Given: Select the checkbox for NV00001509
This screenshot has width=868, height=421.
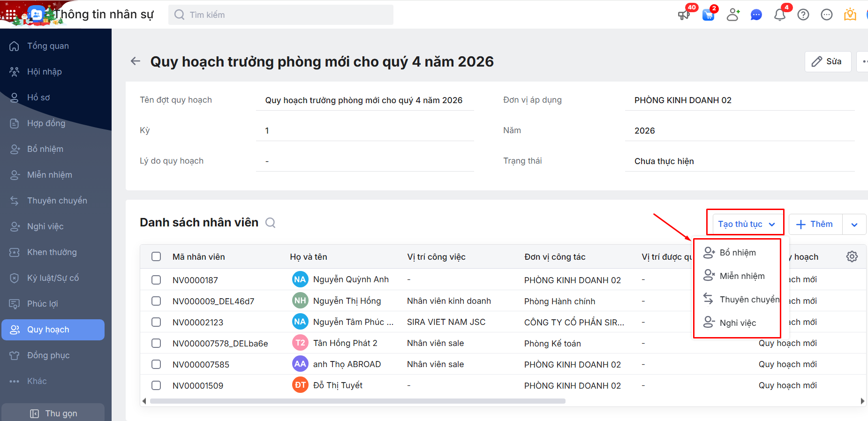Looking at the screenshot, I should (156, 385).
